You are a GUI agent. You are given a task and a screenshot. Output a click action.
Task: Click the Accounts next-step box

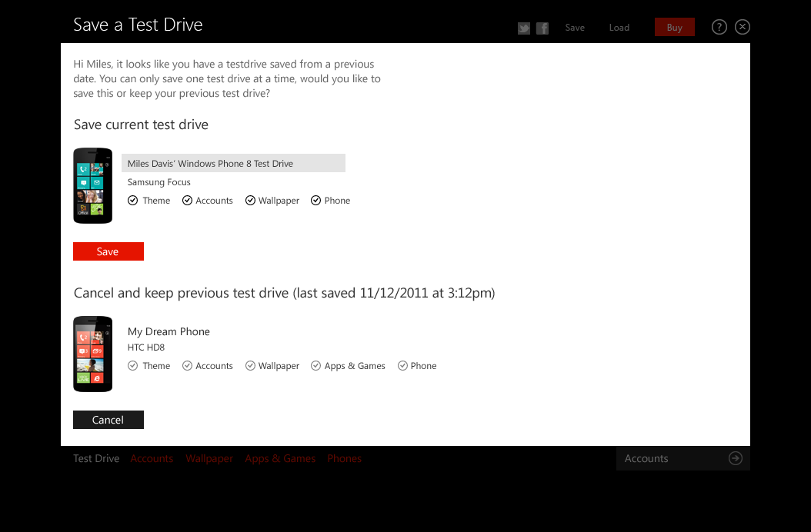pos(683,458)
